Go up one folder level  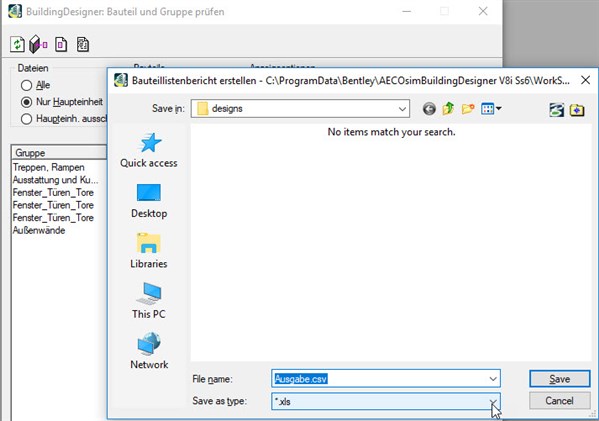pos(448,109)
